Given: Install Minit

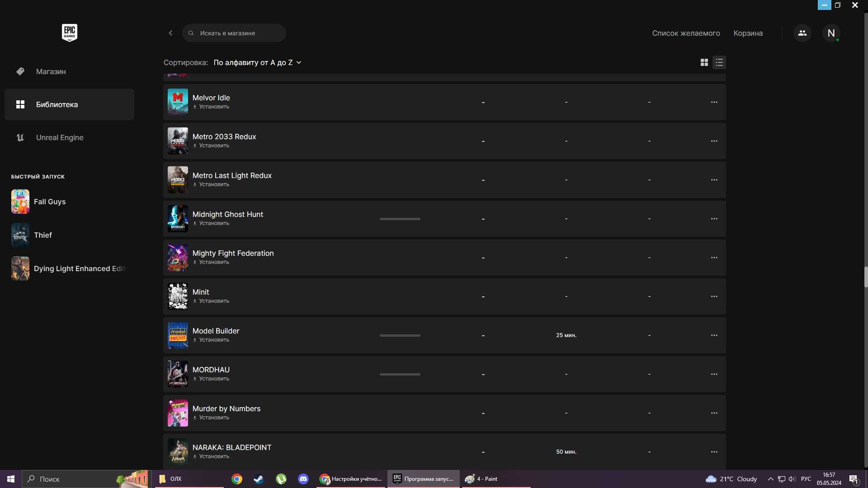Looking at the screenshot, I should click(211, 301).
